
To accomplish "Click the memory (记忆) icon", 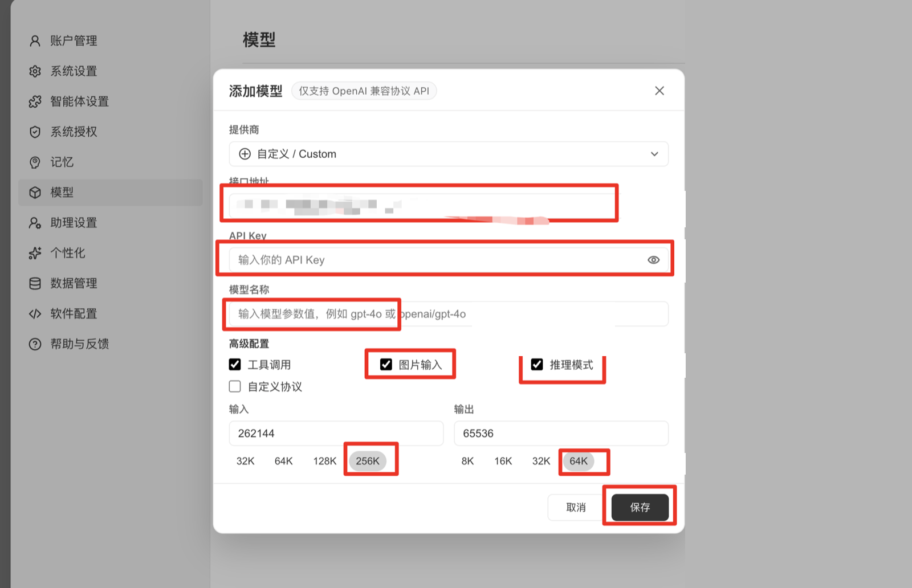I will tap(35, 162).
